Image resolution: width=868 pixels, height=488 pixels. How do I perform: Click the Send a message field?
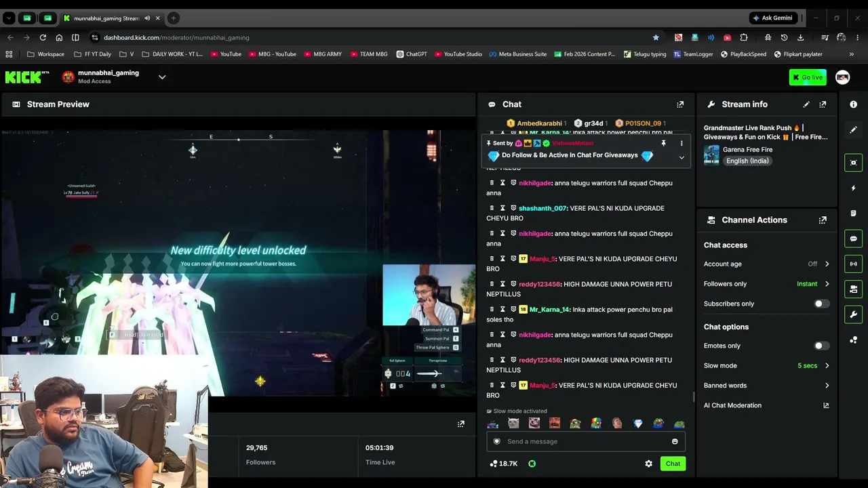pos(586,441)
